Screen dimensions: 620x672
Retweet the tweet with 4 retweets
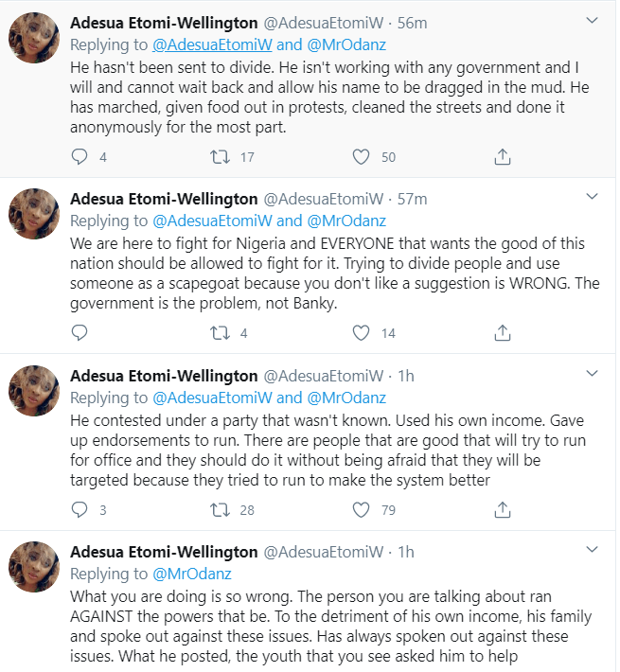220,332
